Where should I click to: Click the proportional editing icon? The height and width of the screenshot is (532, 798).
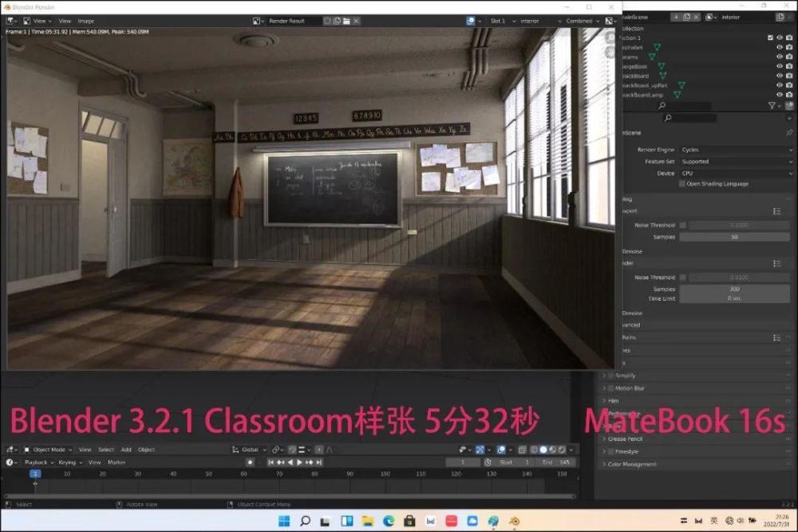point(319,450)
